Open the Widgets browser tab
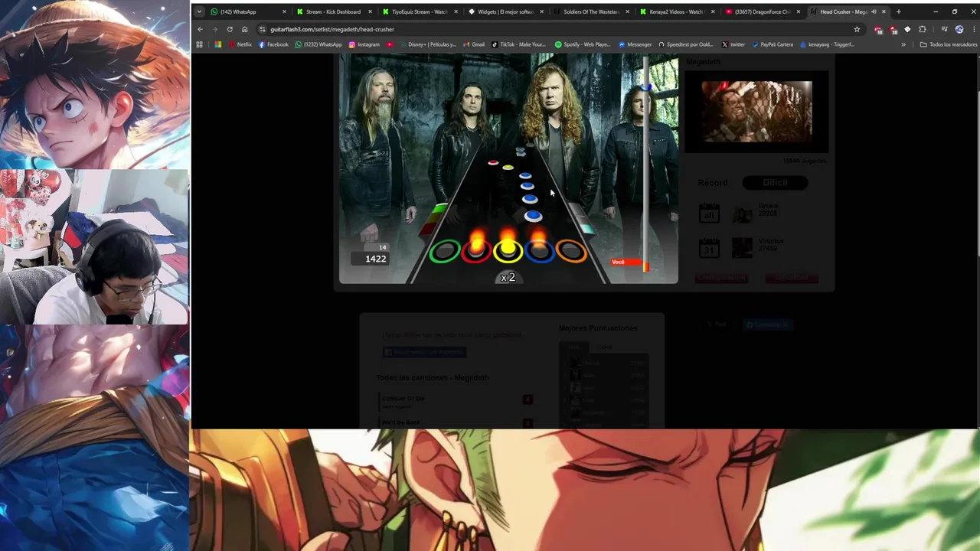Viewport: 980px width, 551px height. tap(505, 11)
